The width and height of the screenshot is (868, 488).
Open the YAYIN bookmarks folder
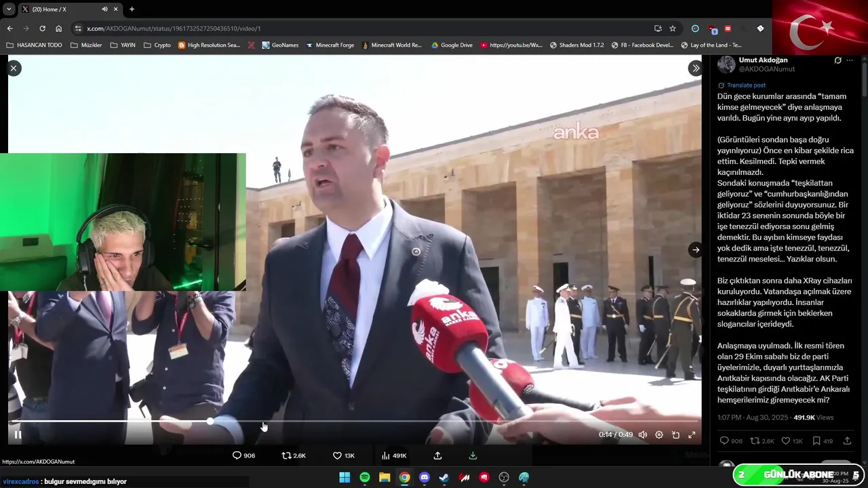123,45
